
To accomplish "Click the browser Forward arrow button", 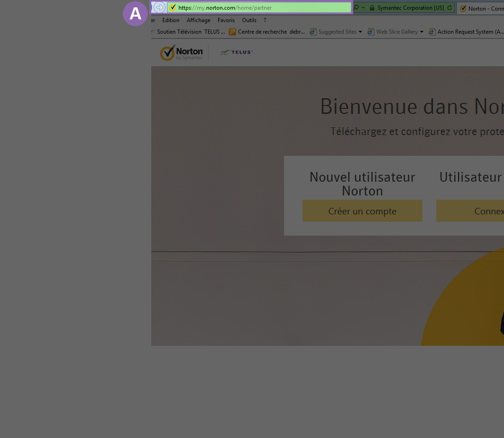I will click(x=160, y=7).
